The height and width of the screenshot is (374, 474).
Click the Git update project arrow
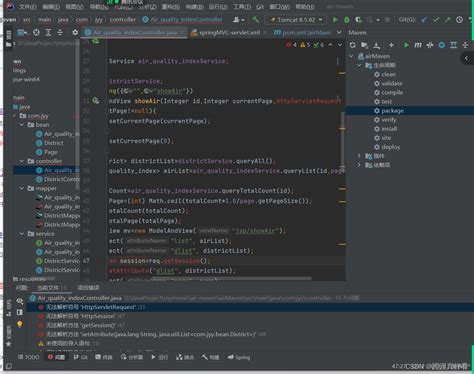424,20
